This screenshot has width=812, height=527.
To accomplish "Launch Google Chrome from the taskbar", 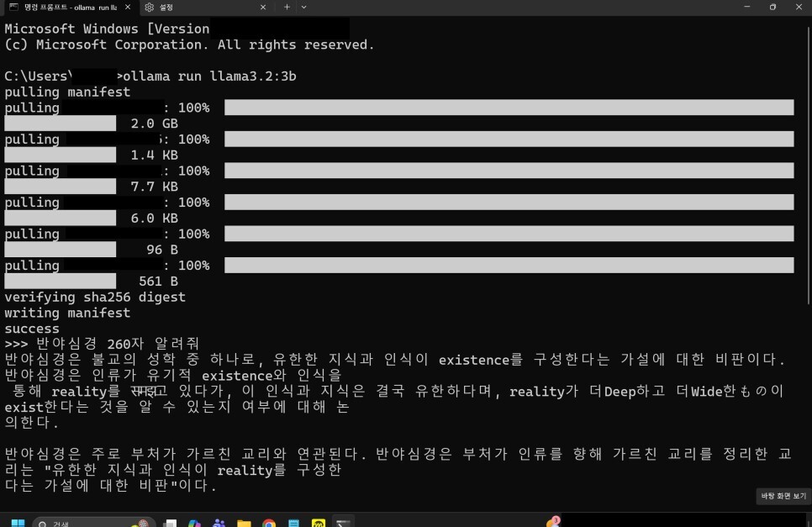I will click(269, 523).
